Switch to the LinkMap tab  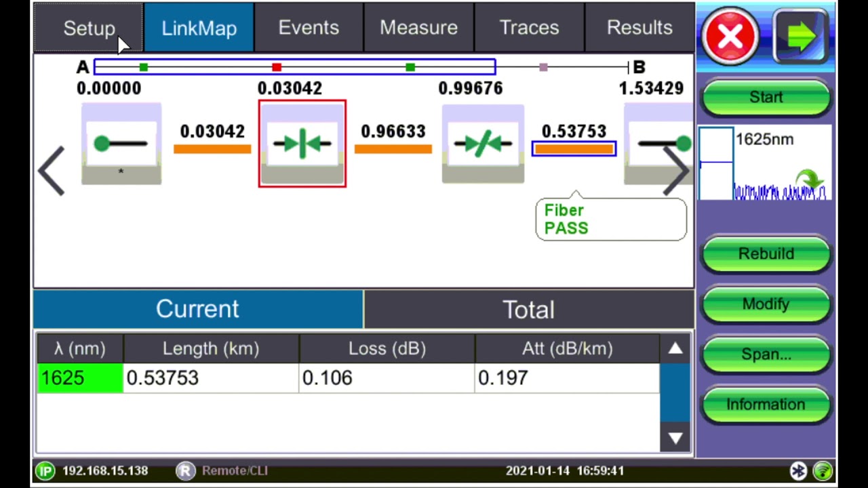[199, 28]
